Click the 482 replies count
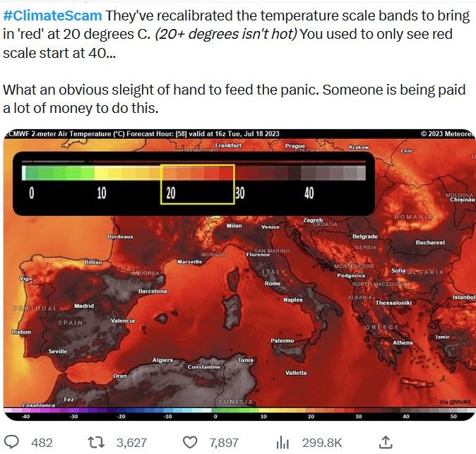The image size is (476, 454). (42, 443)
